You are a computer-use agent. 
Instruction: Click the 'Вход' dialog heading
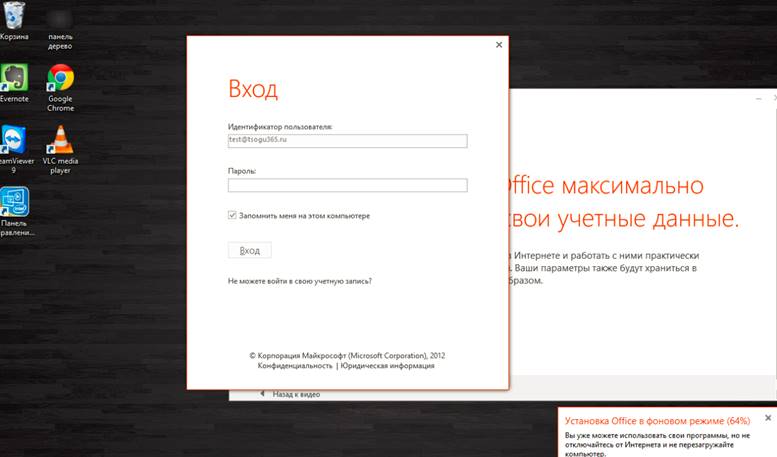253,90
